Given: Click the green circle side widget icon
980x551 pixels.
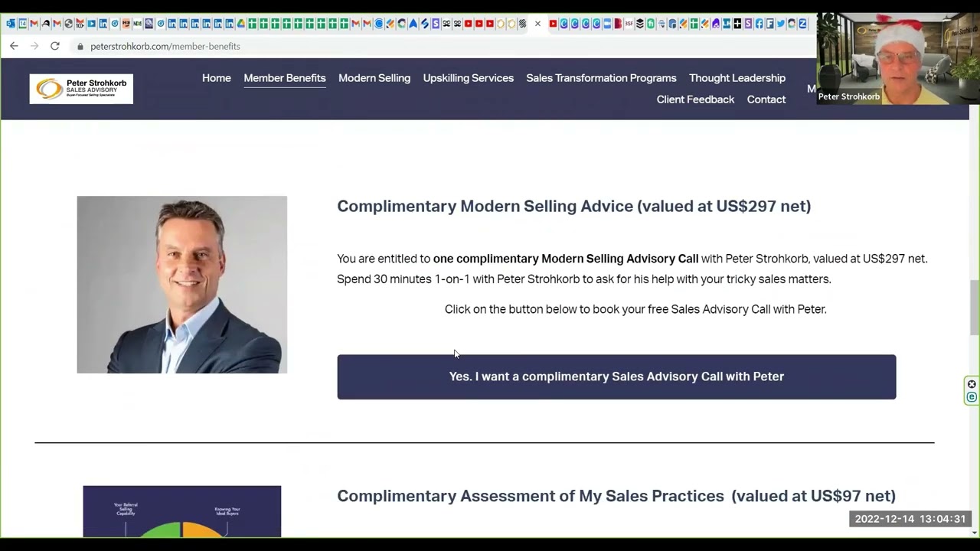Looking at the screenshot, I should click(972, 397).
